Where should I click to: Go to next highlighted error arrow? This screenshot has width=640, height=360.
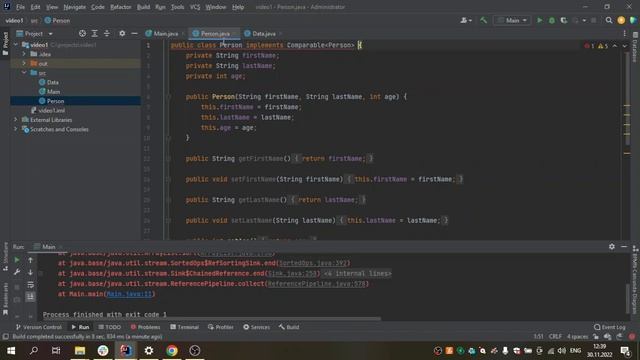(624, 46)
